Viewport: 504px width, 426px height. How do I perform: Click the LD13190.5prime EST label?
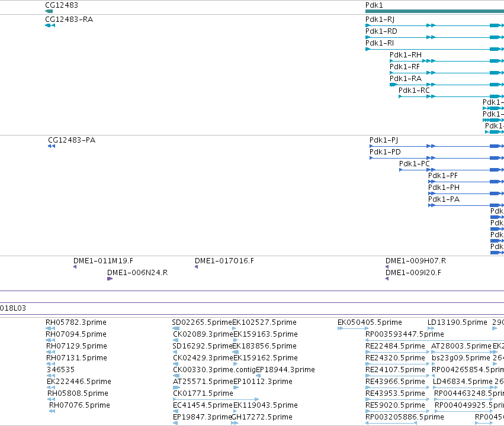tap(457, 322)
